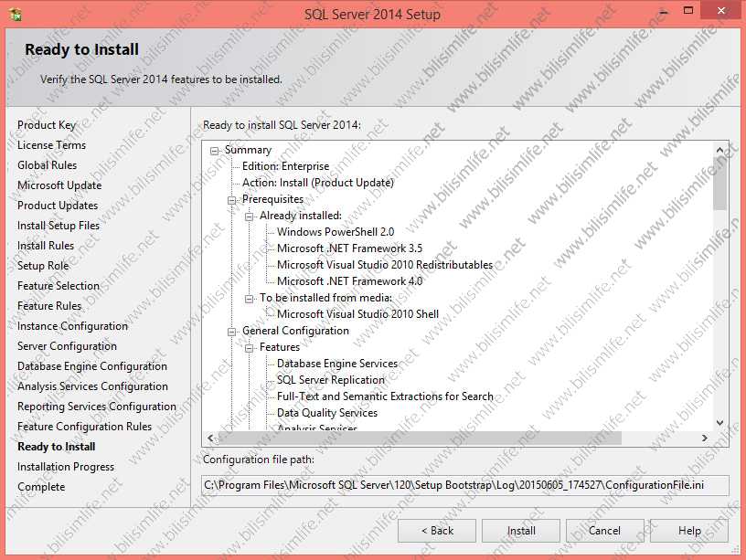The image size is (746, 560).
Task: Select the Install Setup Files step
Action: coord(59,226)
